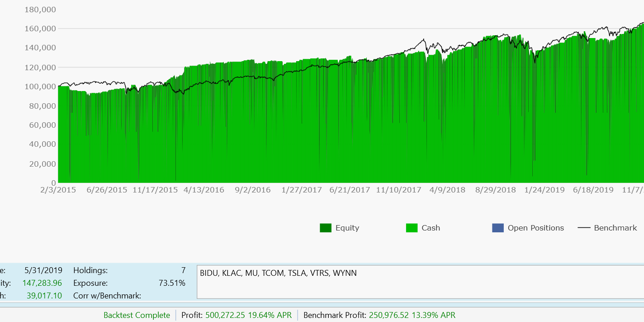Select the Open Positions legend label

point(535,228)
